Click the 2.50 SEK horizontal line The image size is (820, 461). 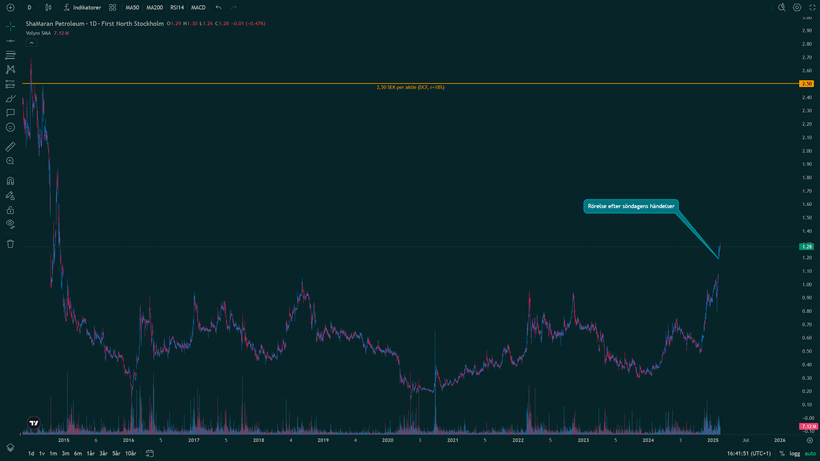[x=300, y=84]
